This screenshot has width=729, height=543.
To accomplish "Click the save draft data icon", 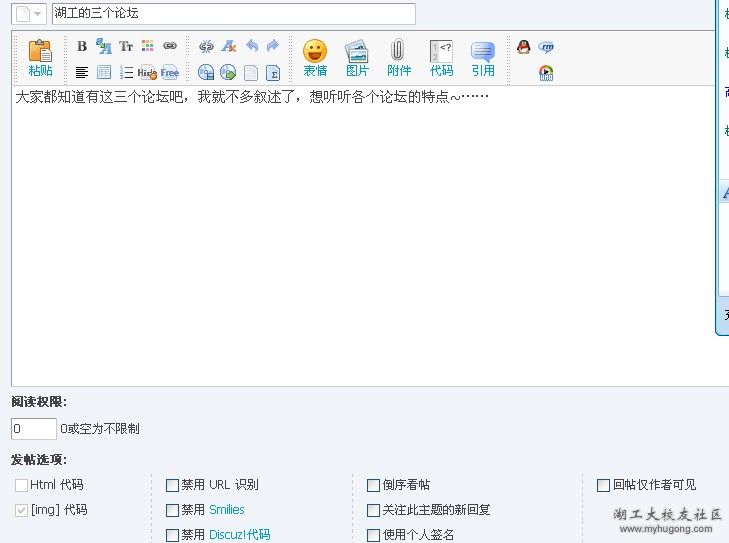I will (x=206, y=73).
